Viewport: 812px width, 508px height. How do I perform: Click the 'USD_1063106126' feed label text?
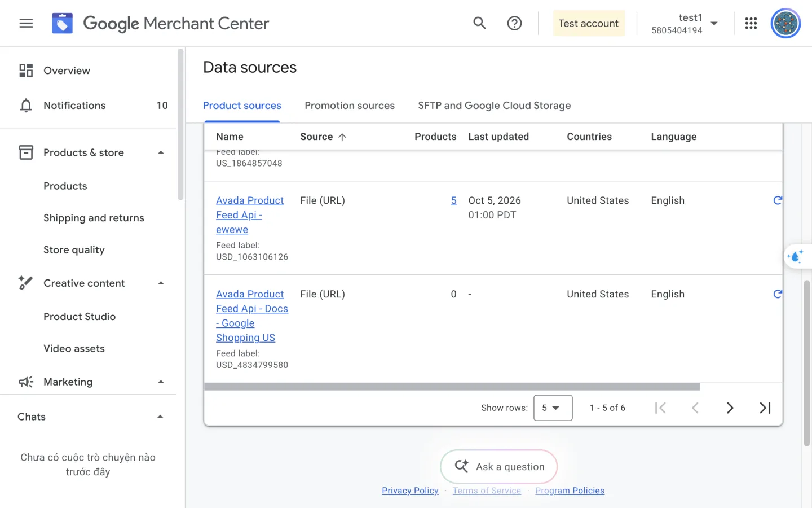tap(252, 257)
